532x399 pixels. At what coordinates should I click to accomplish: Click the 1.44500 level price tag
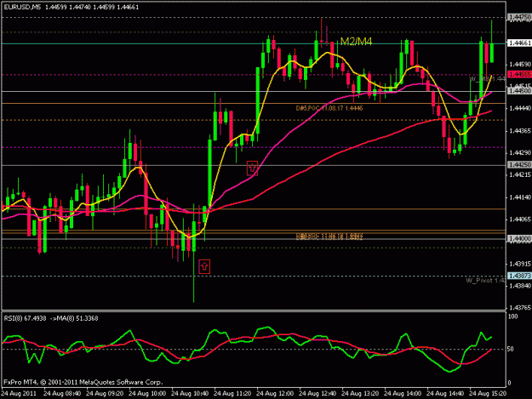519,91
